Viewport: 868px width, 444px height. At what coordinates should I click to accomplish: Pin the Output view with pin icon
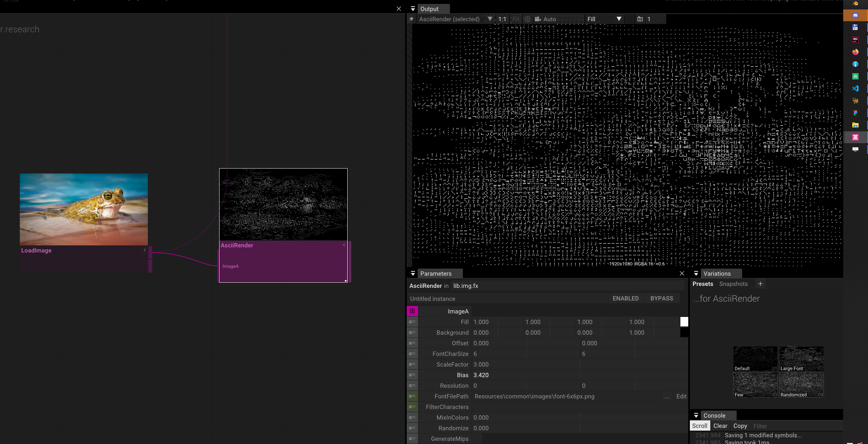[411, 19]
